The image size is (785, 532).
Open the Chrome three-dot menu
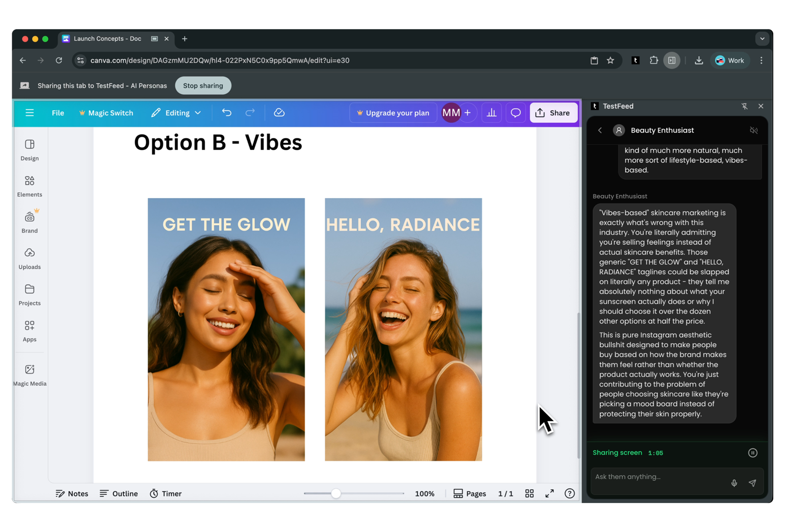point(761,61)
